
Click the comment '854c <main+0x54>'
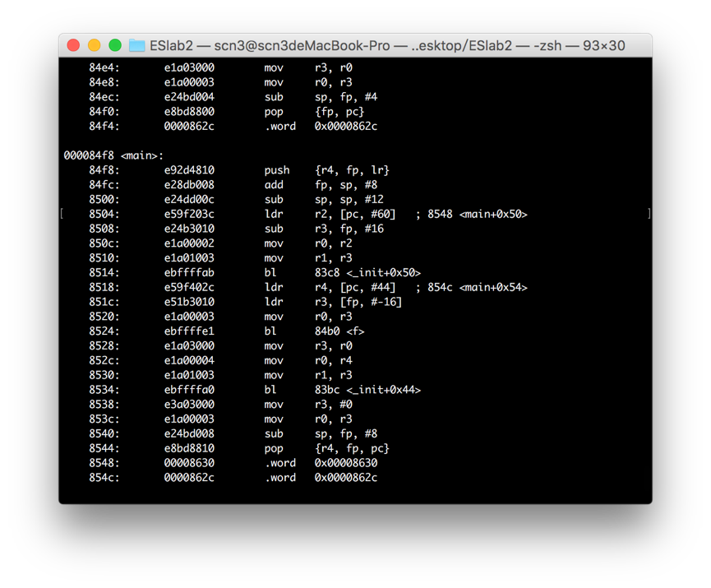click(478, 287)
